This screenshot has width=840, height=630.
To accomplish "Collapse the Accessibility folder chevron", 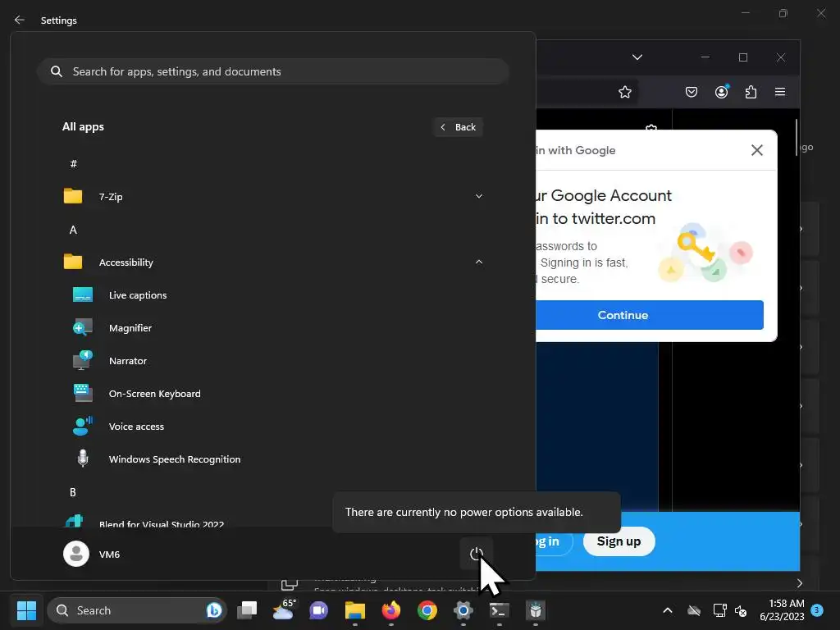I will point(479,262).
